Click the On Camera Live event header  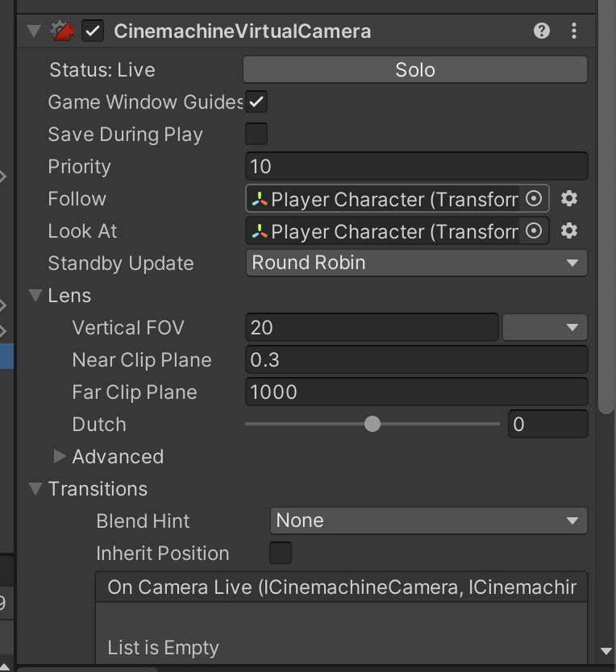(x=341, y=587)
